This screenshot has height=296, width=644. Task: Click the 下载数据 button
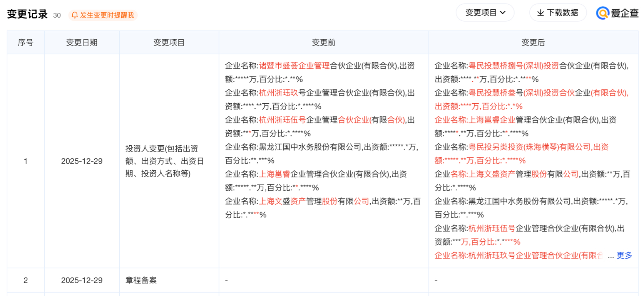pyautogui.click(x=558, y=13)
